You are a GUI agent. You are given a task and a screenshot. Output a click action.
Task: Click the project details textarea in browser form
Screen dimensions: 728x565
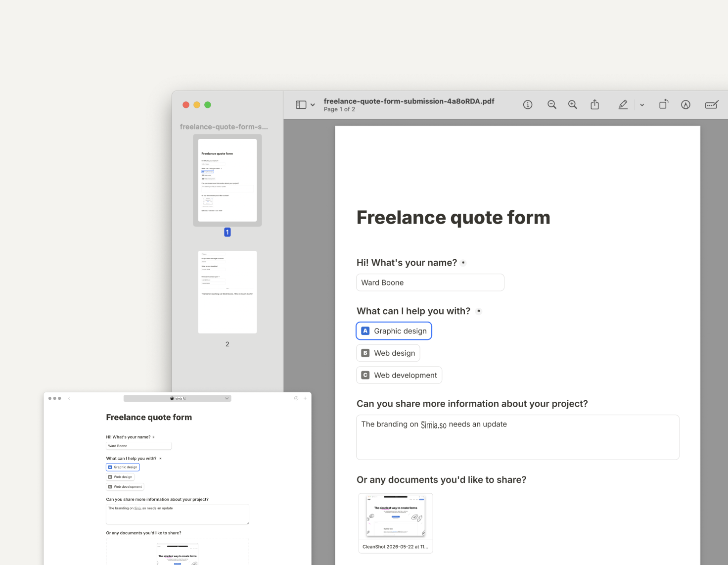[x=178, y=514]
